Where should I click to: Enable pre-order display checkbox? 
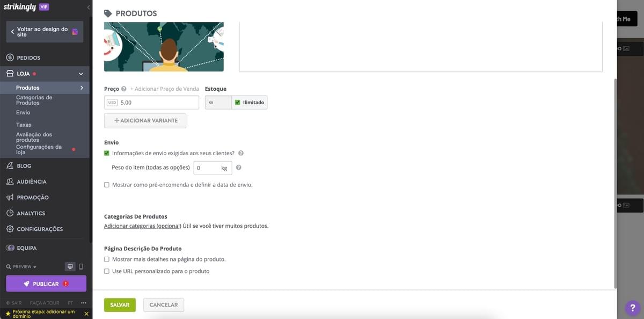point(106,184)
